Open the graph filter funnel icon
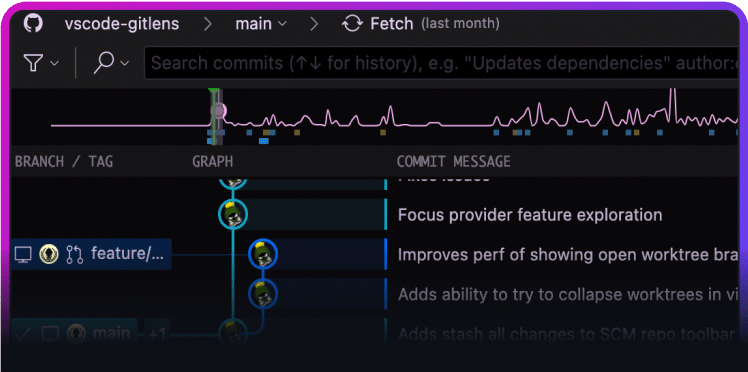Viewport: 748px width, 372px height. (33, 62)
